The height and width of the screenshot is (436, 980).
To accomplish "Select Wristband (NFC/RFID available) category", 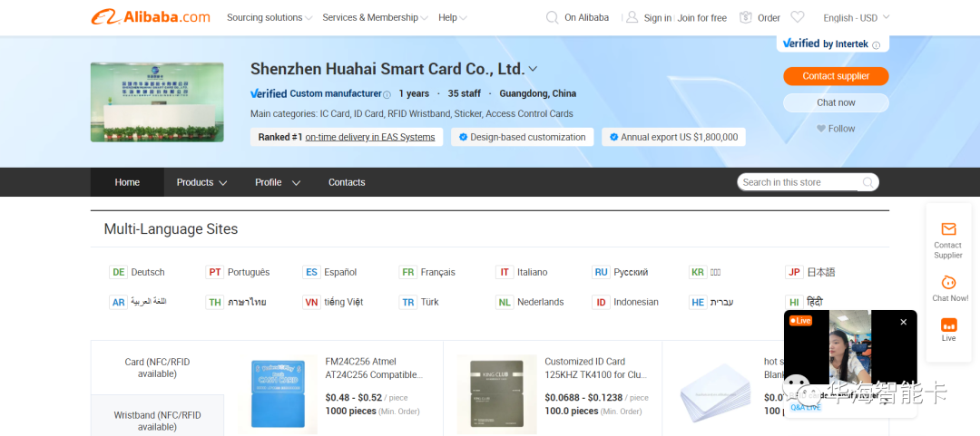I will pos(158,421).
